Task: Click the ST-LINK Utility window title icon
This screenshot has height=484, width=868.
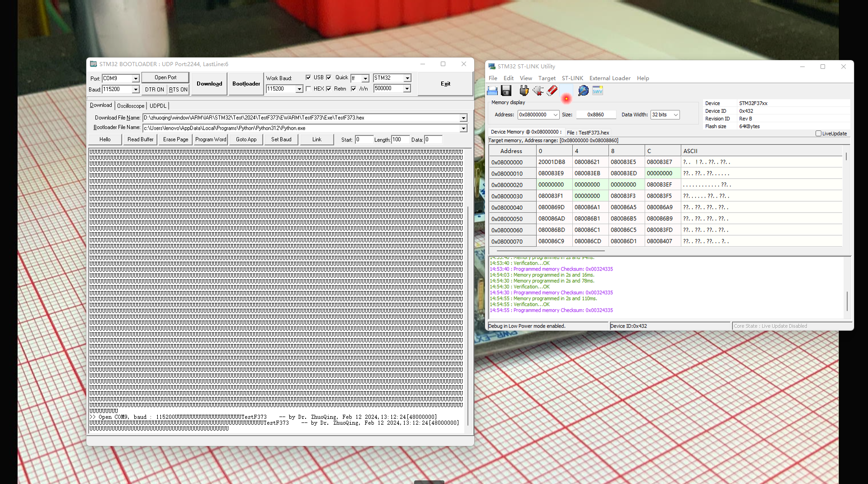Action: click(x=492, y=66)
